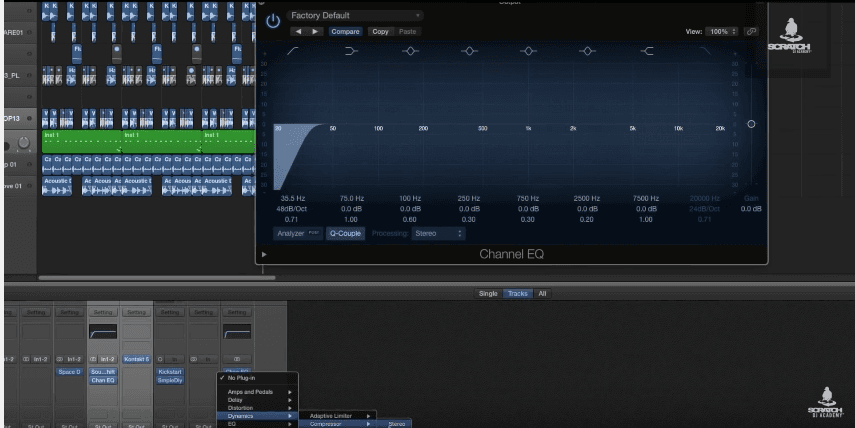The width and height of the screenshot is (855, 428).
Task: Open the Sou...hift plug-in slot
Action: tap(103, 372)
